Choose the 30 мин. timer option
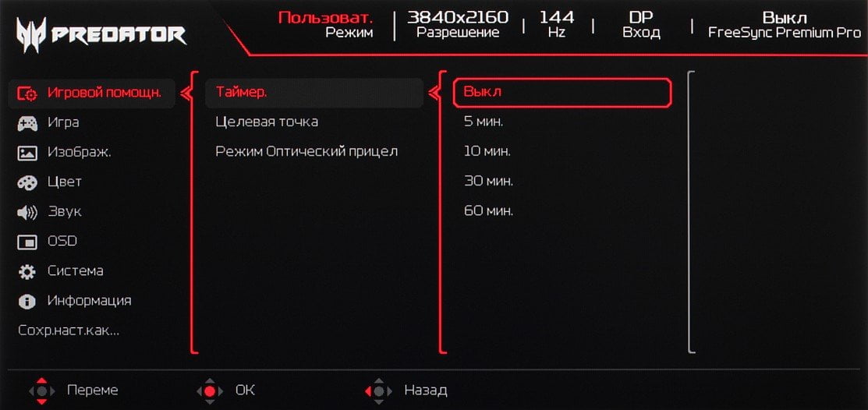 488,182
